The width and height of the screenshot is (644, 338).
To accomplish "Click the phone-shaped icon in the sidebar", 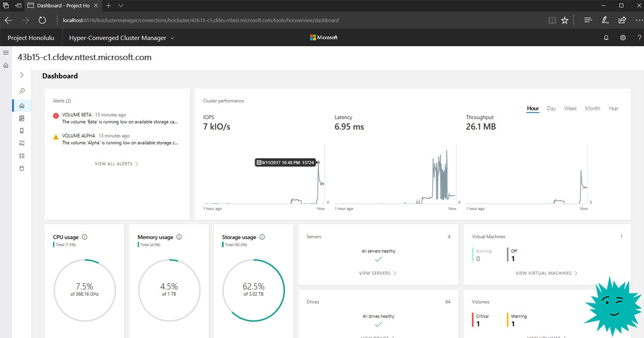I will [x=22, y=130].
